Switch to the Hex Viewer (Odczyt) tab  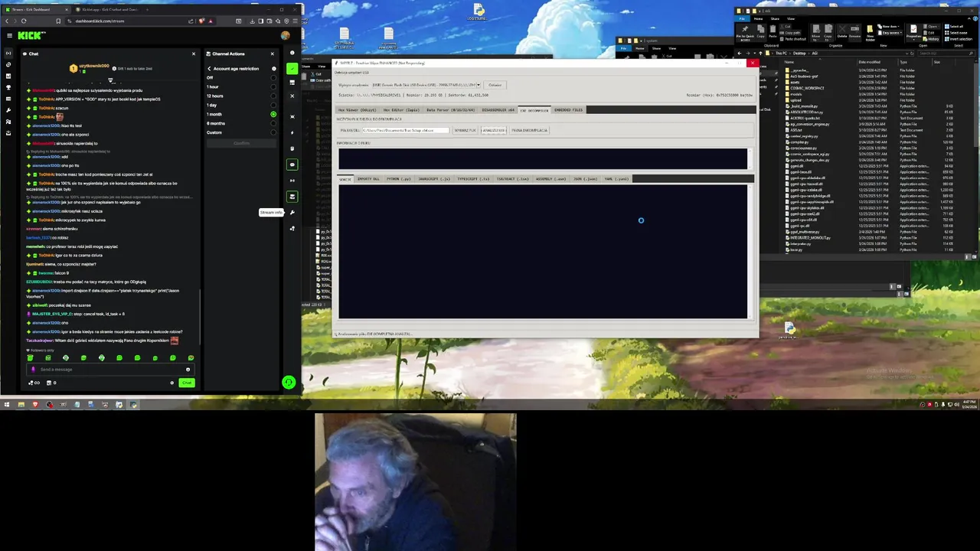358,110
